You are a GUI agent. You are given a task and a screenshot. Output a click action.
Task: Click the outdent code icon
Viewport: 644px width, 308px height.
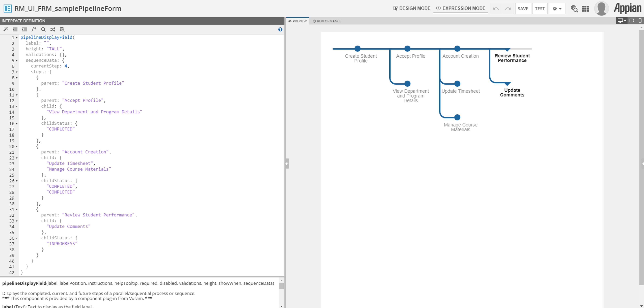(x=15, y=29)
